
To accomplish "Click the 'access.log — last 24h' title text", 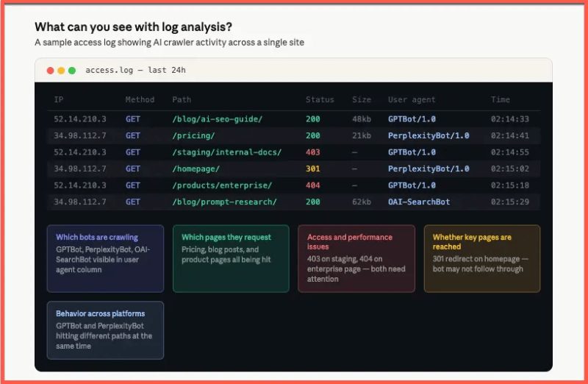I will pyautogui.click(x=135, y=70).
